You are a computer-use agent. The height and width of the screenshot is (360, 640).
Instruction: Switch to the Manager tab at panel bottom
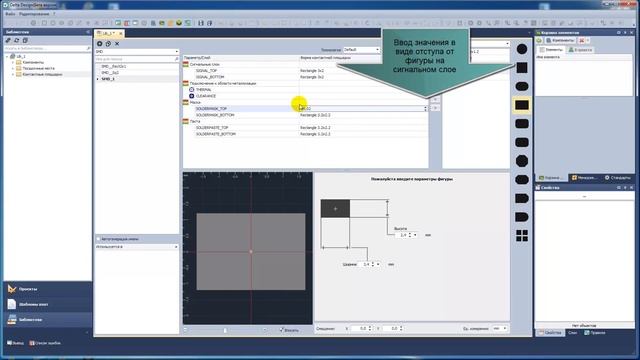(x=584, y=178)
